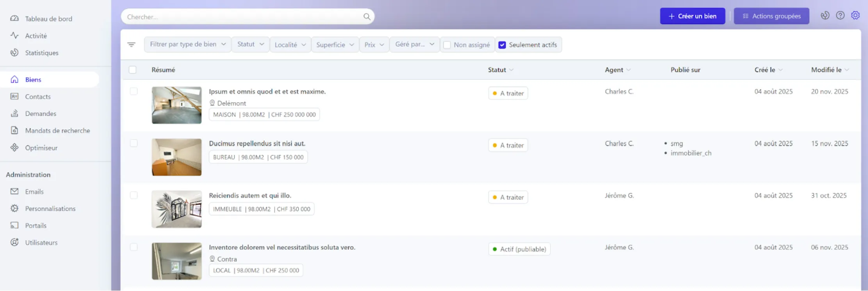Open Activité in sidebar
This screenshot has width=868, height=291.
(x=36, y=36)
